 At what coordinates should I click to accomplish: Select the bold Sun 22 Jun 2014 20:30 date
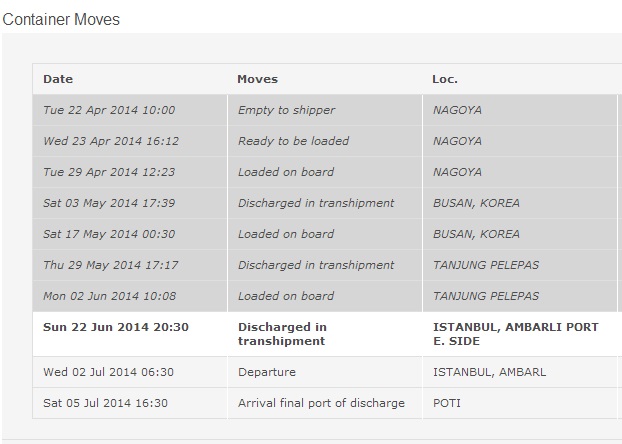click(x=116, y=327)
